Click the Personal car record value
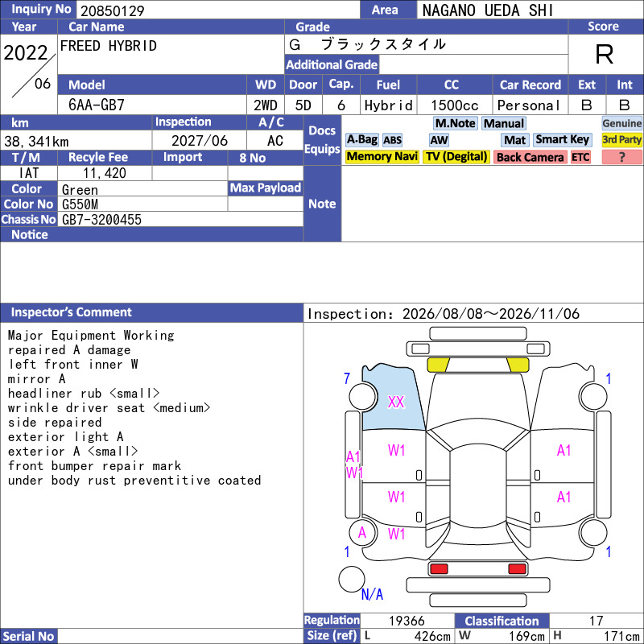 pos(529,105)
